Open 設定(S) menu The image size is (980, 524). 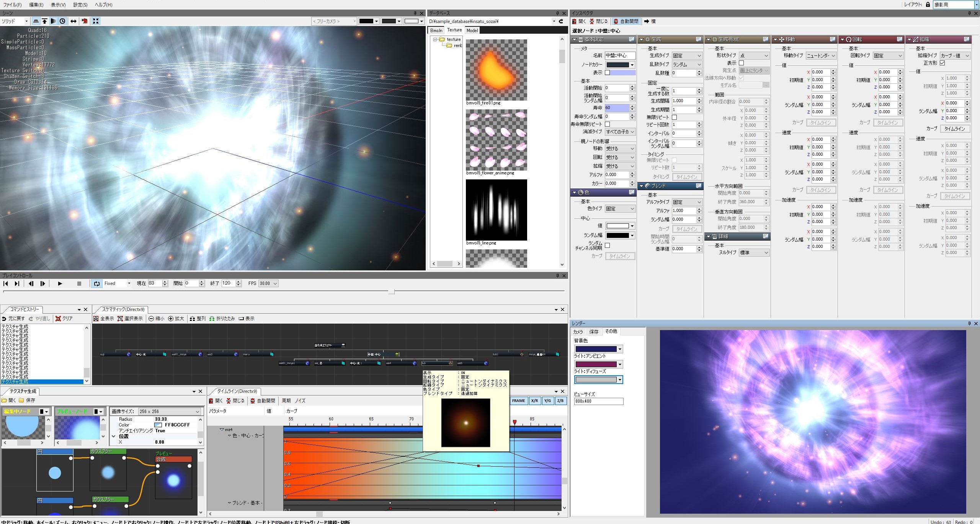(80, 5)
